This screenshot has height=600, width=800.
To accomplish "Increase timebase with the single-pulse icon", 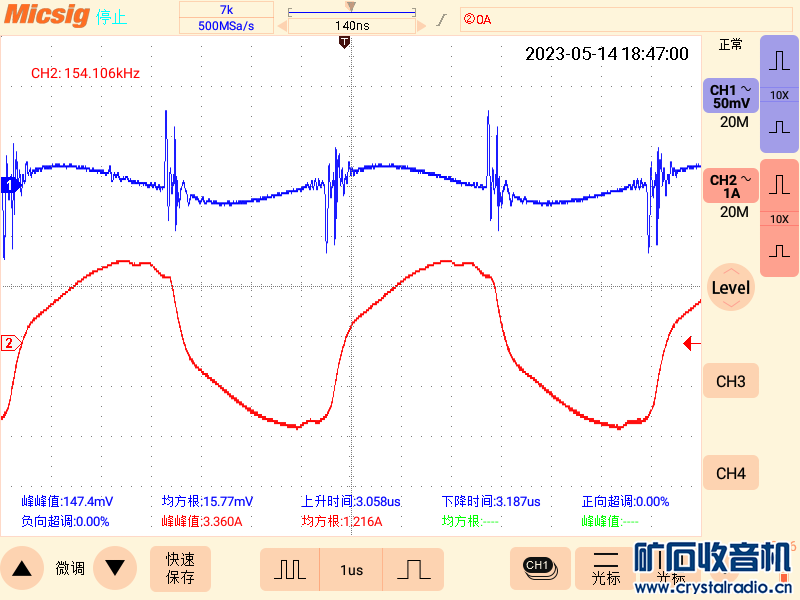I will point(413,569).
